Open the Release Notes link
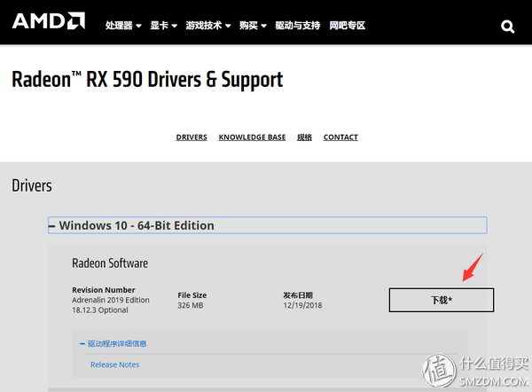532x392 pixels. pos(114,365)
